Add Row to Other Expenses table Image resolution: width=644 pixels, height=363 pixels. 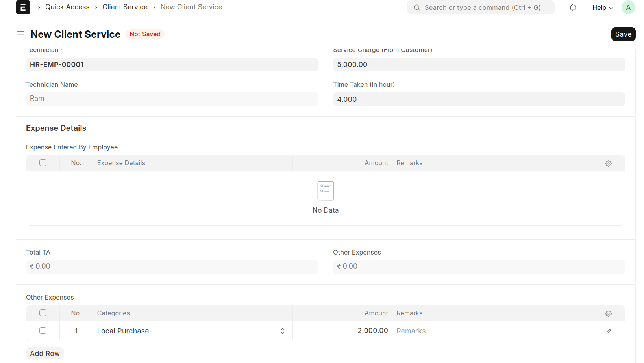(x=45, y=354)
